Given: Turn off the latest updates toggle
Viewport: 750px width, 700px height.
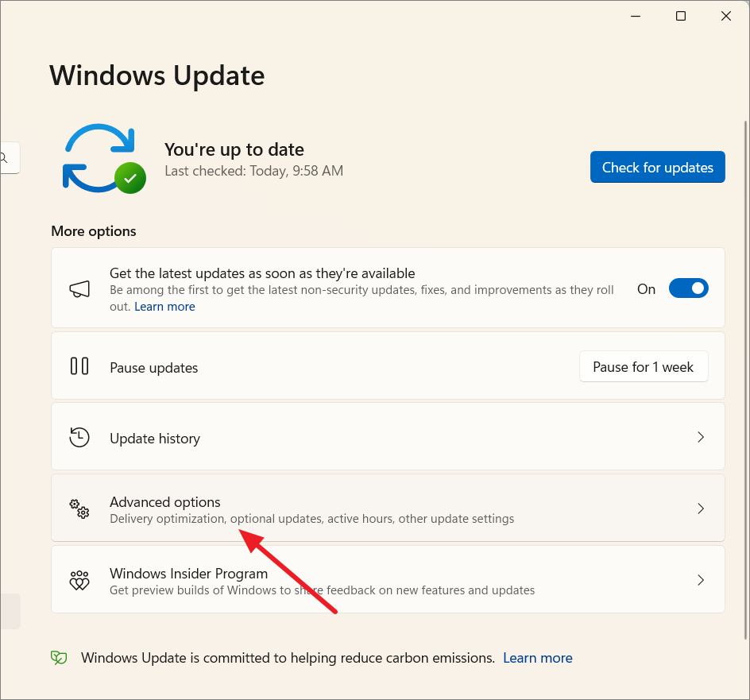Looking at the screenshot, I should 688,288.
